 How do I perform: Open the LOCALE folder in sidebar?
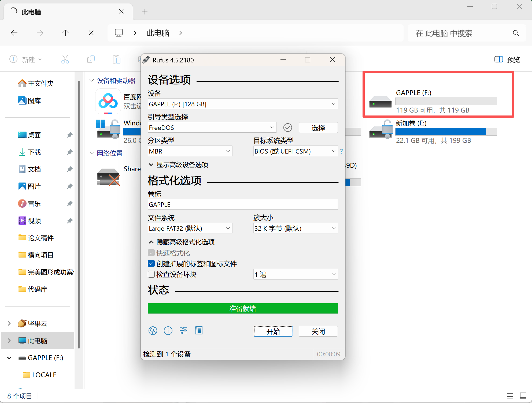coord(40,375)
